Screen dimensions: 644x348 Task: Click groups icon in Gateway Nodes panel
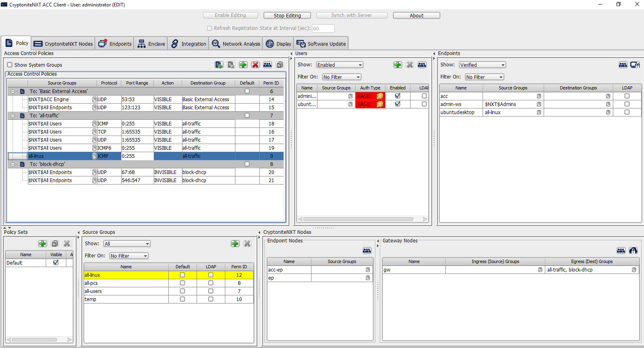coord(621,250)
